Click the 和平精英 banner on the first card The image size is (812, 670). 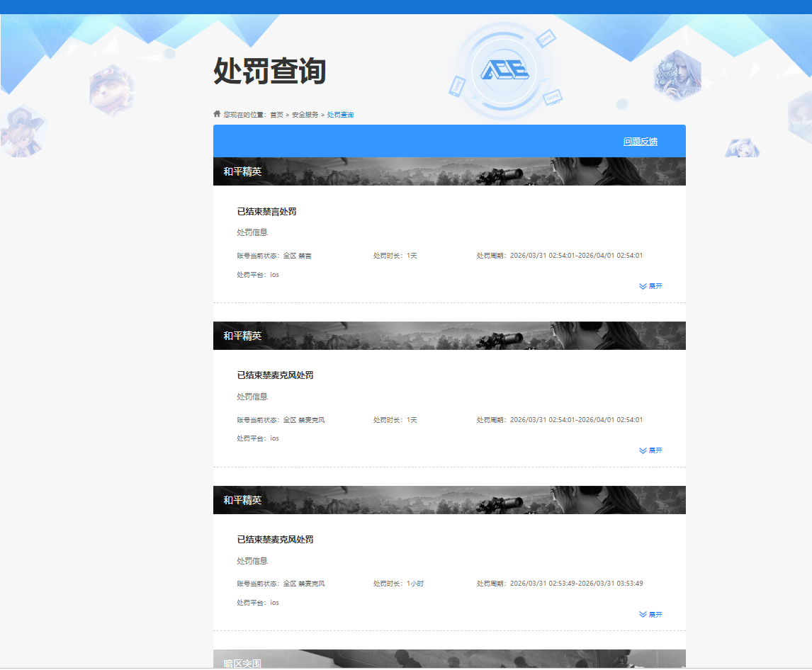(449, 171)
